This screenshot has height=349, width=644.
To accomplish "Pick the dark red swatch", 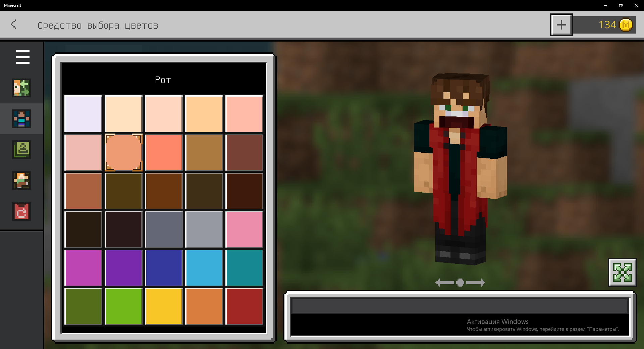I will pos(244,306).
